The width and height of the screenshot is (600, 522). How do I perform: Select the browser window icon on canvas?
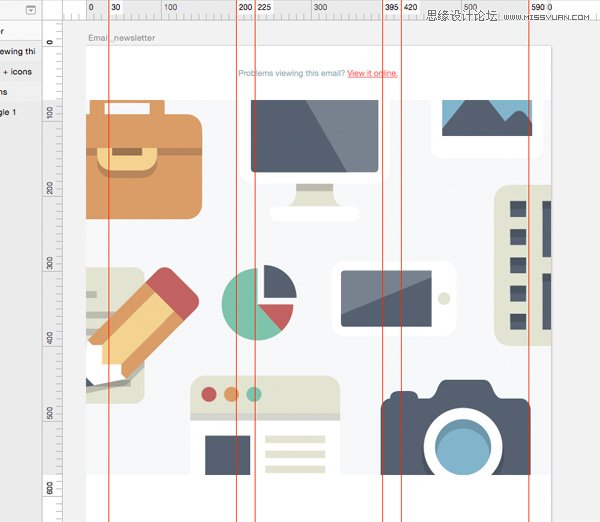(265, 425)
